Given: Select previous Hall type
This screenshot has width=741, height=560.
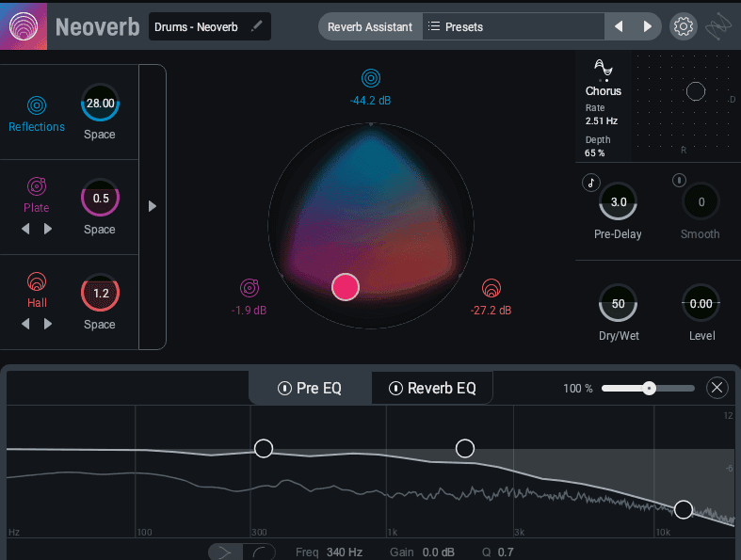Looking at the screenshot, I should point(25,324).
